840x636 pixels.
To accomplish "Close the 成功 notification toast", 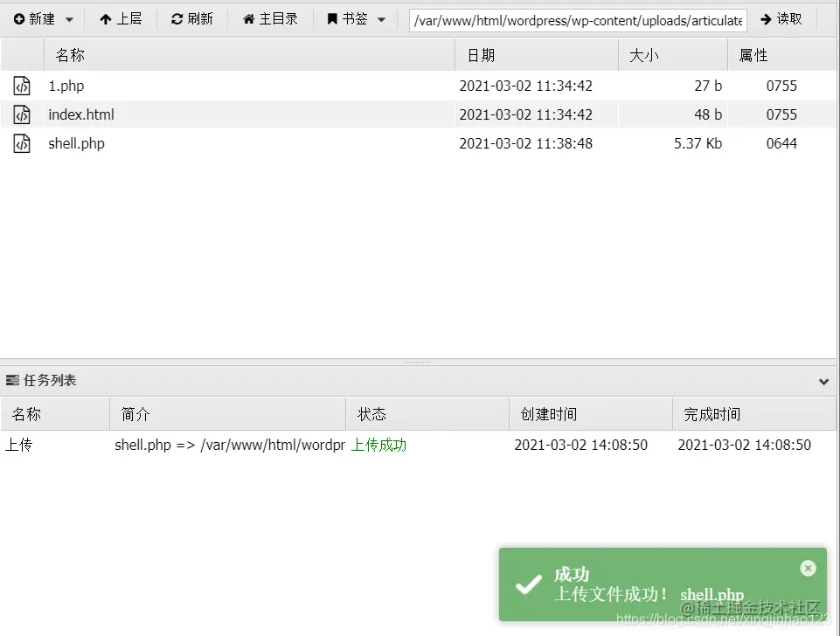I will (808, 568).
